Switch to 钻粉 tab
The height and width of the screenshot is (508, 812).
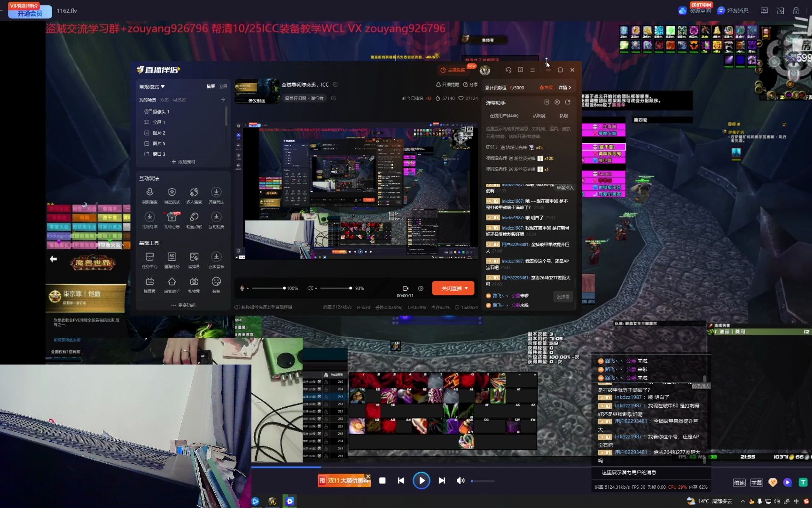(563, 116)
